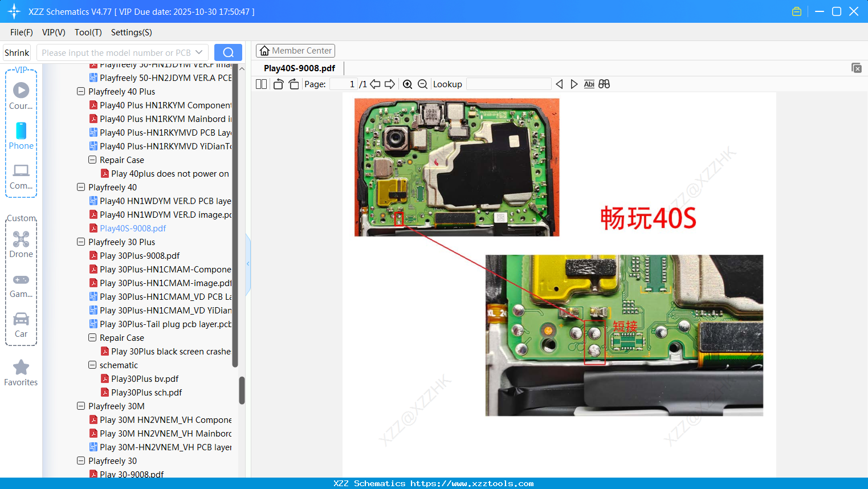Collapse the Playfreely 40 Plus node
This screenshot has width=868, height=489.
(81, 91)
